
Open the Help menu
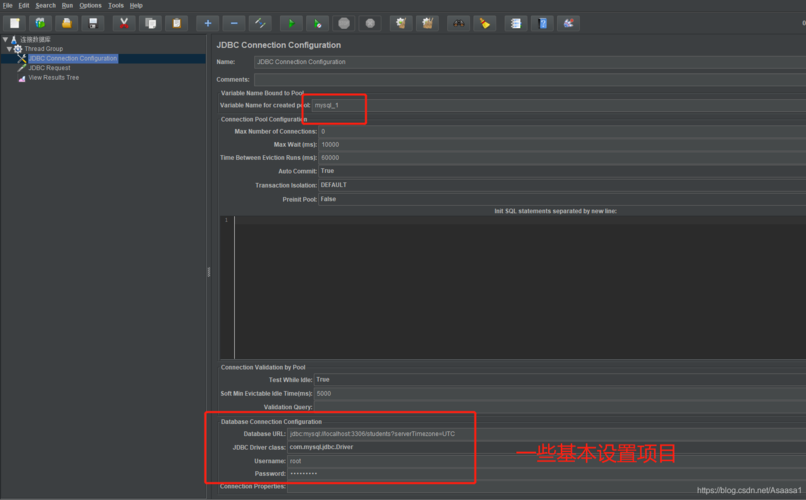[x=136, y=6]
